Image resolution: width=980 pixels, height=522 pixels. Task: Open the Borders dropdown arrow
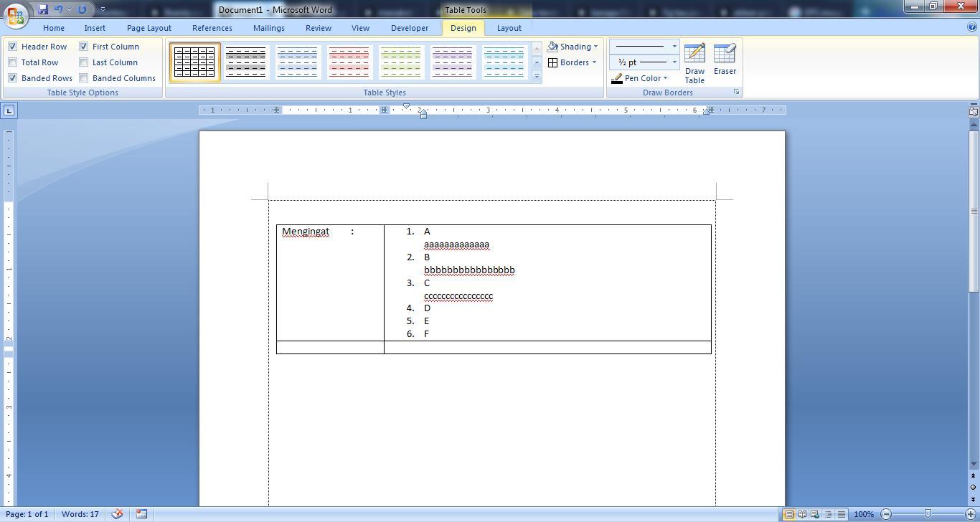pyautogui.click(x=594, y=62)
